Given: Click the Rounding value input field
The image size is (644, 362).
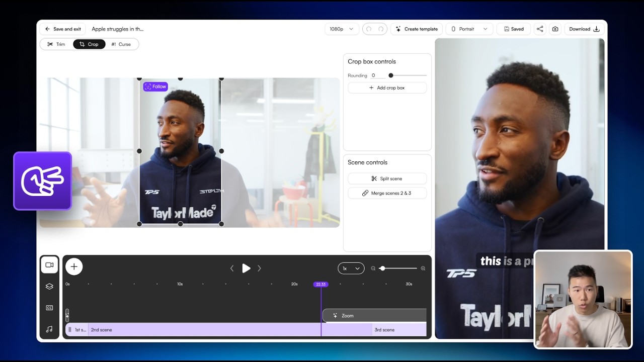Looking at the screenshot, I should point(378,75).
